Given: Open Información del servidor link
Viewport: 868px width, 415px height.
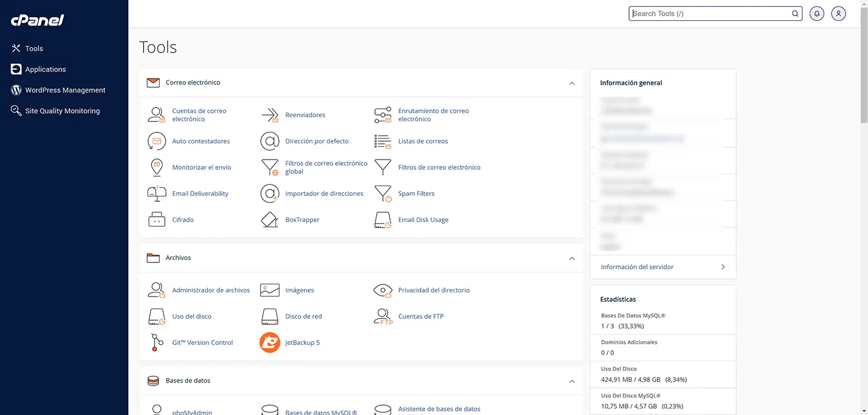Looking at the screenshot, I should pos(637,266).
